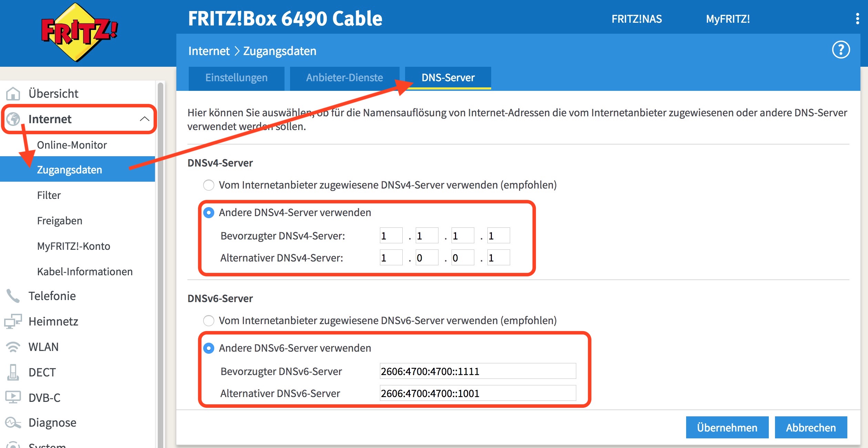868x448 pixels.
Task: Click the DVB-C screen icon
Action: point(13,398)
